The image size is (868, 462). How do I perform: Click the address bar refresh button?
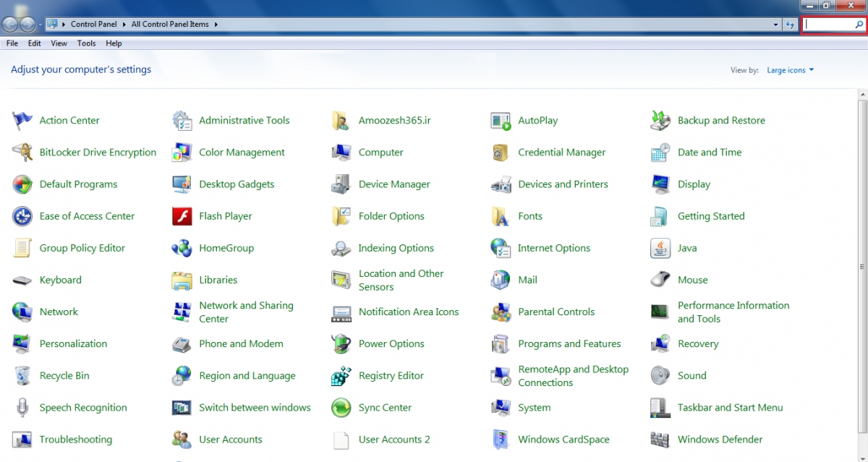pos(791,25)
